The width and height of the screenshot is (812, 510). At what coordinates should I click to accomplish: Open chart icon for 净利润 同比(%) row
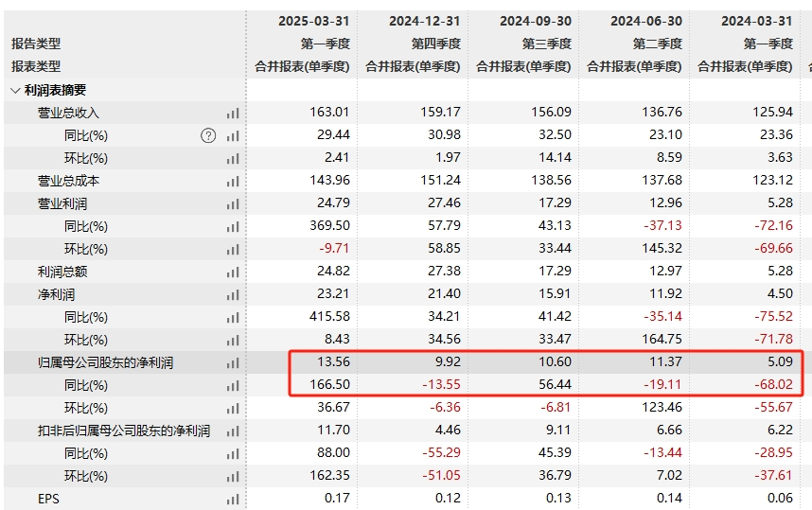point(233,318)
